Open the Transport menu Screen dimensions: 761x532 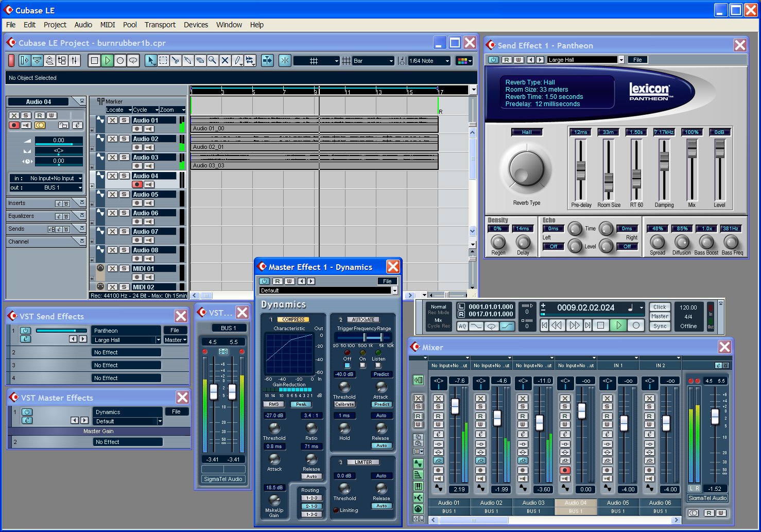coord(160,25)
